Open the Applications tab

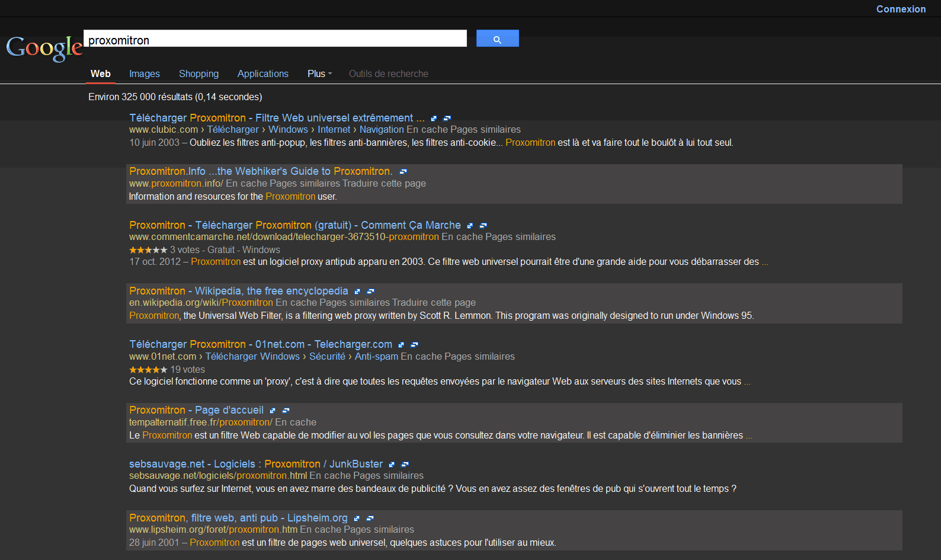click(263, 73)
